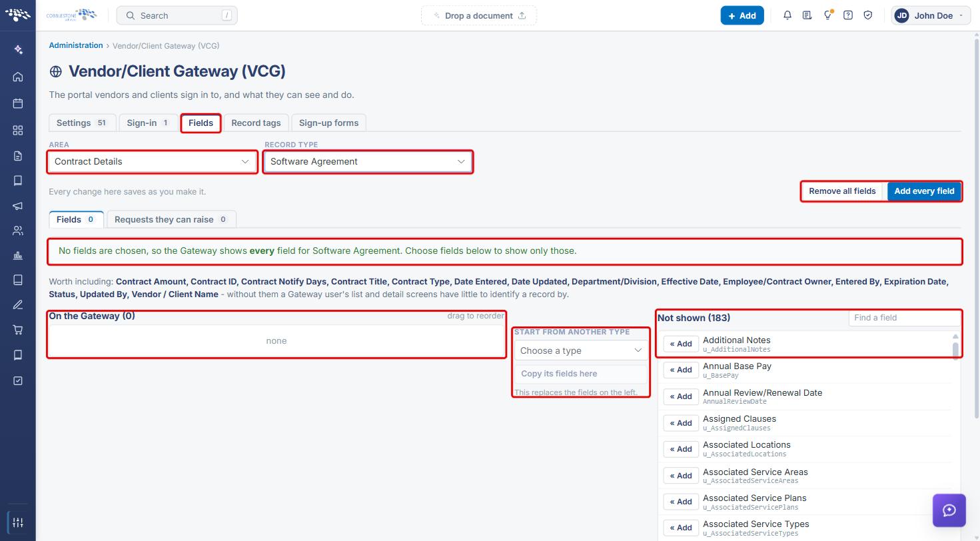
Task: Switch to the Settings tab
Action: pos(82,123)
